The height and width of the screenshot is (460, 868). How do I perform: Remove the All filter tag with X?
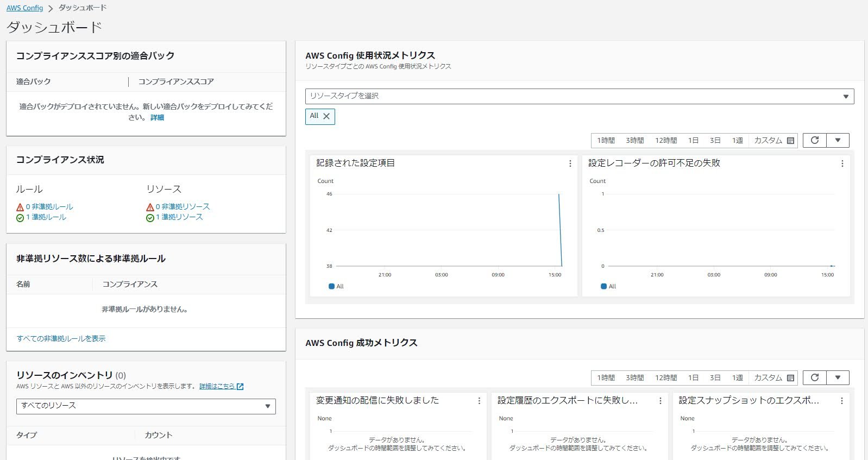[326, 116]
